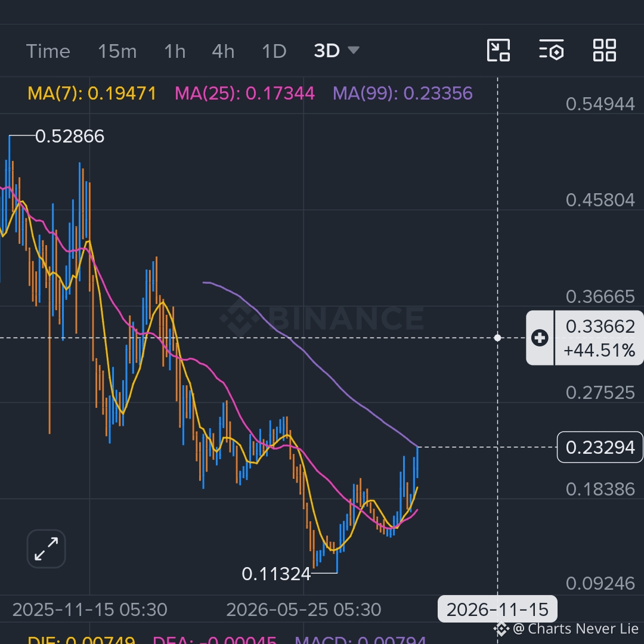
Task: Open the indicator settings icon
Action: coord(551,51)
